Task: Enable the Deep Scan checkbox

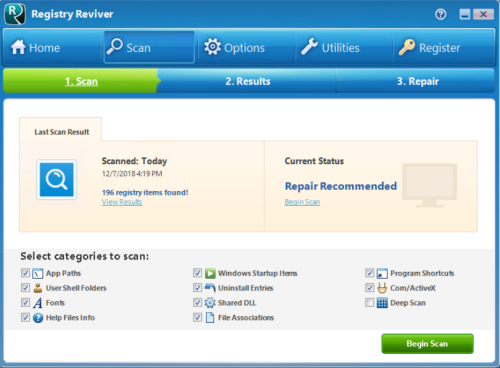Action: click(369, 302)
